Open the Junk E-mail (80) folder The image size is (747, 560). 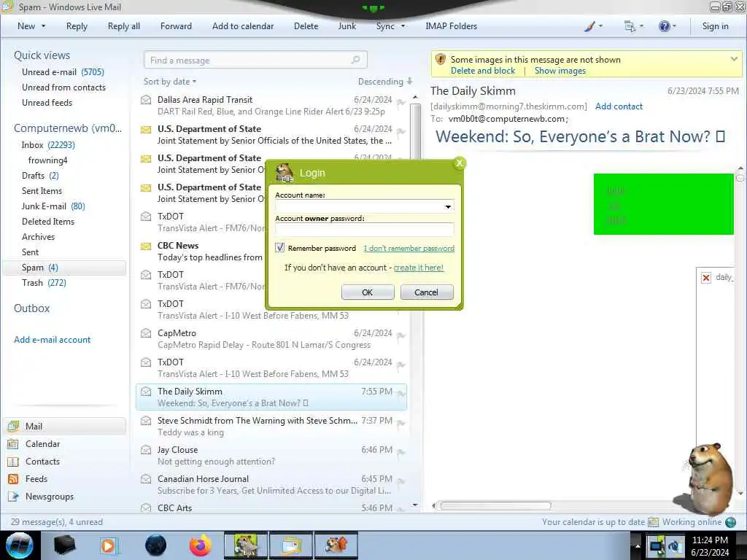53,206
